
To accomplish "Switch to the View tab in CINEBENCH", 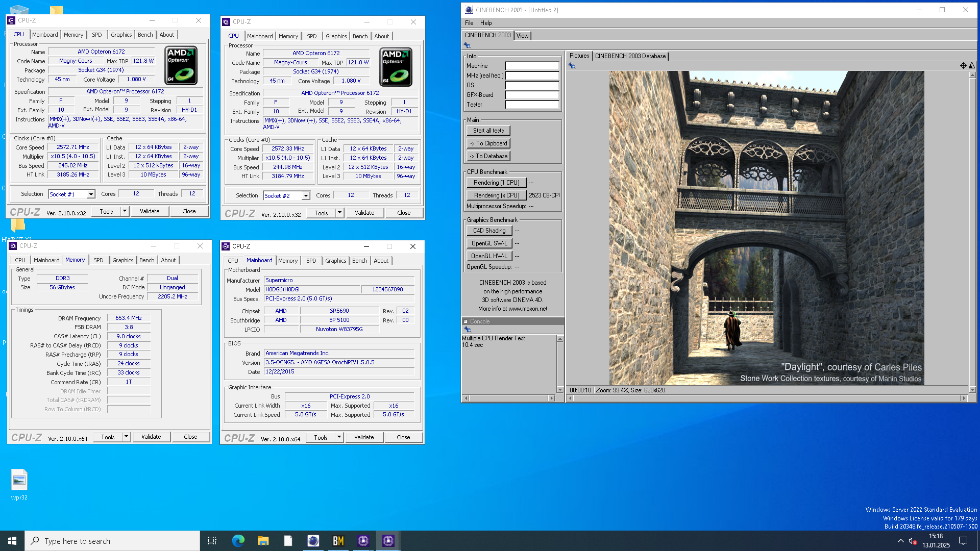I will [522, 36].
